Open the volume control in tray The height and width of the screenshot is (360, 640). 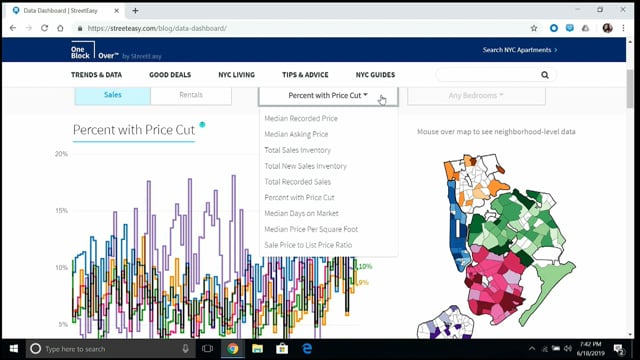tap(568, 349)
